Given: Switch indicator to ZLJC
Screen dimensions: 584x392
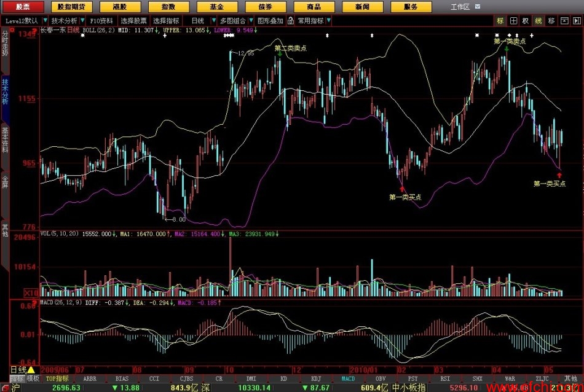Looking at the screenshot, I should 542,378.
